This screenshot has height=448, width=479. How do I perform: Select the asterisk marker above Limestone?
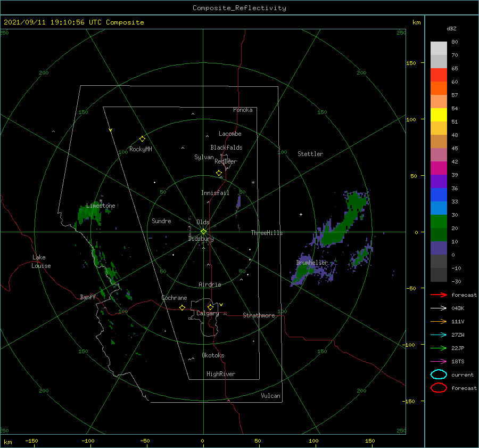[101, 201]
